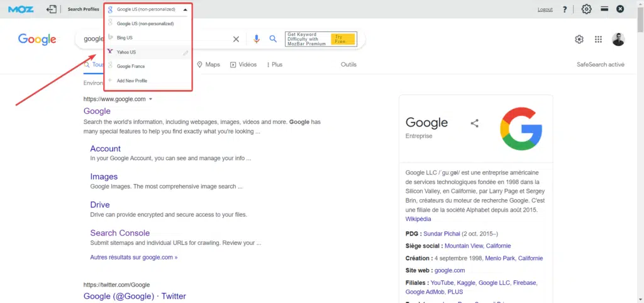Edit Yahoo US profile with pencil icon
The height and width of the screenshot is (303, 644).
(x=186, y=53)
